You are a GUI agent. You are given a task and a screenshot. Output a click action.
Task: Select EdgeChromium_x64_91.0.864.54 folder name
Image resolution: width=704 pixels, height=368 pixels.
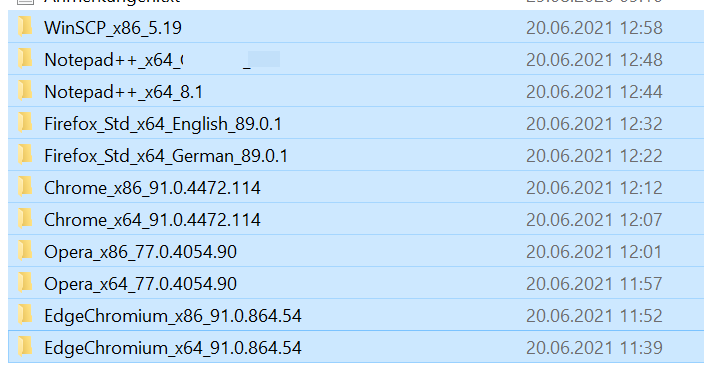click(173, 348)
